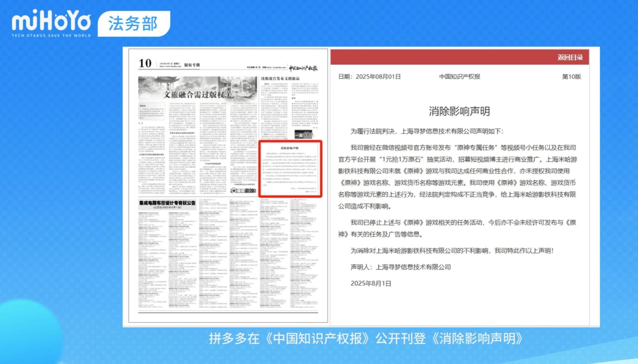The height and width of the screenshot is (364, 638).
Task: Click the closing date 2025年8月1日
Action: 371,283
